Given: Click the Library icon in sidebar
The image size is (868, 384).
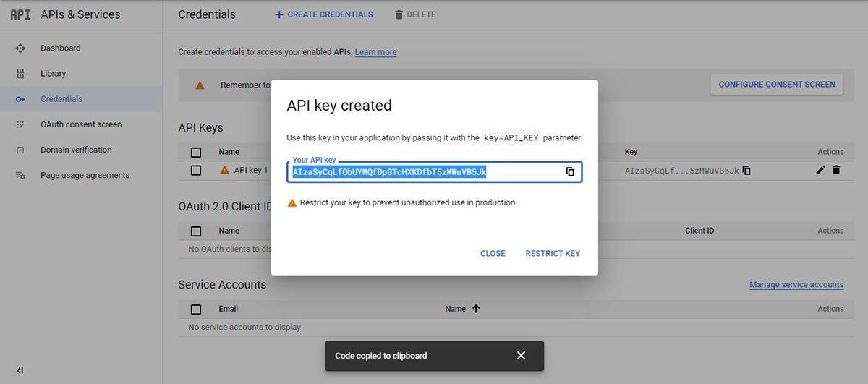Looking at the screenshot, I should (20, 74).
